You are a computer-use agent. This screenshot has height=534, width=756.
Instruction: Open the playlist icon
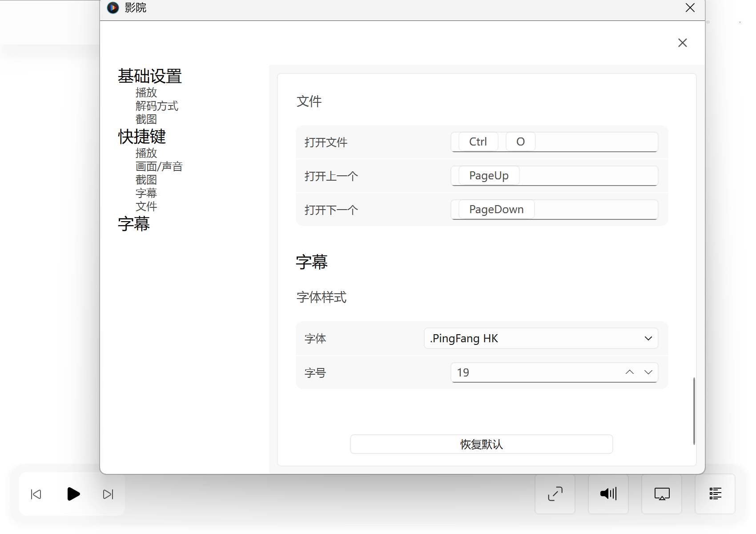point(715,494)
